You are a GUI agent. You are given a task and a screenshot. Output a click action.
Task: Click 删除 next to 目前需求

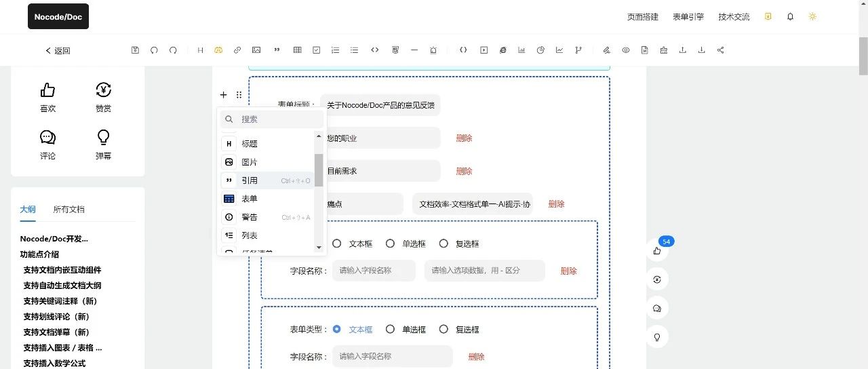[464, 172]
